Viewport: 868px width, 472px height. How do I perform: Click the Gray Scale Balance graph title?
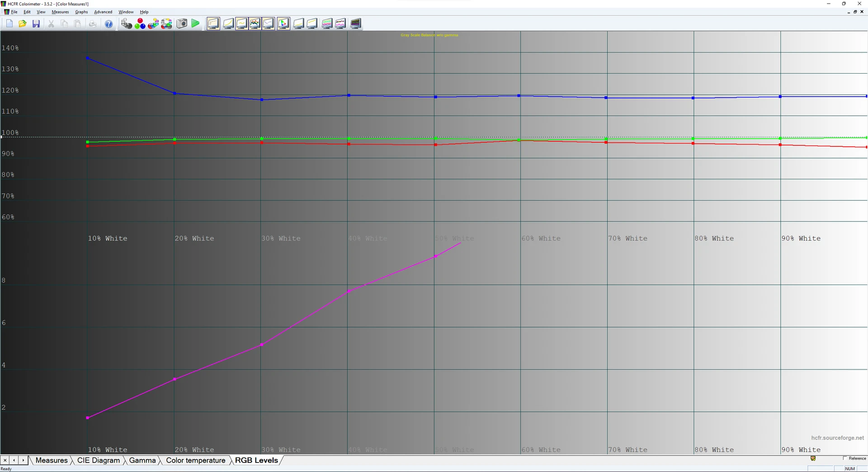(x=429, y=35)
